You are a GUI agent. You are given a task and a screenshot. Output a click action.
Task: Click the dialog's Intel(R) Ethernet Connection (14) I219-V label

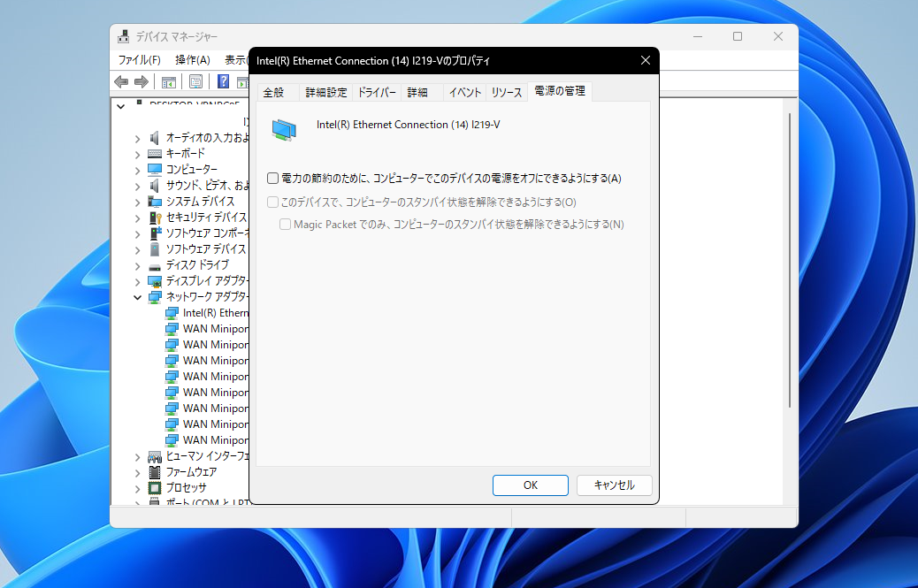pyautogui.click(x=408, y=125)
